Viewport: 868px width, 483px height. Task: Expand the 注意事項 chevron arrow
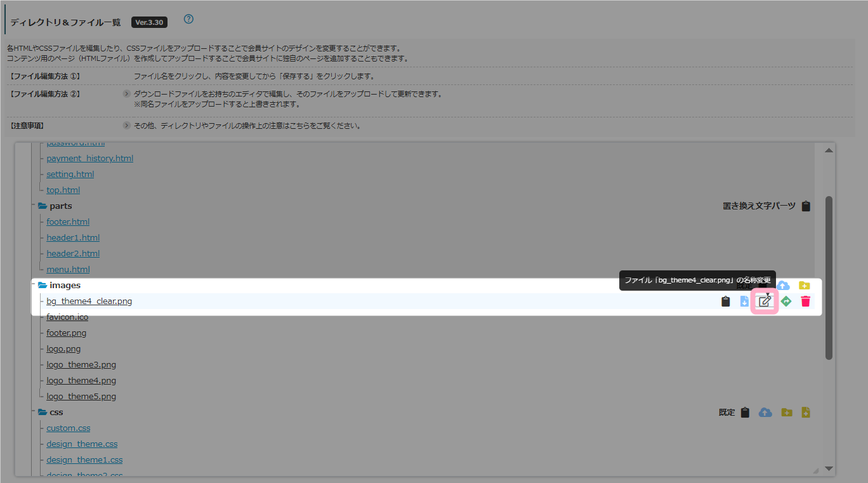coord(126,126)
